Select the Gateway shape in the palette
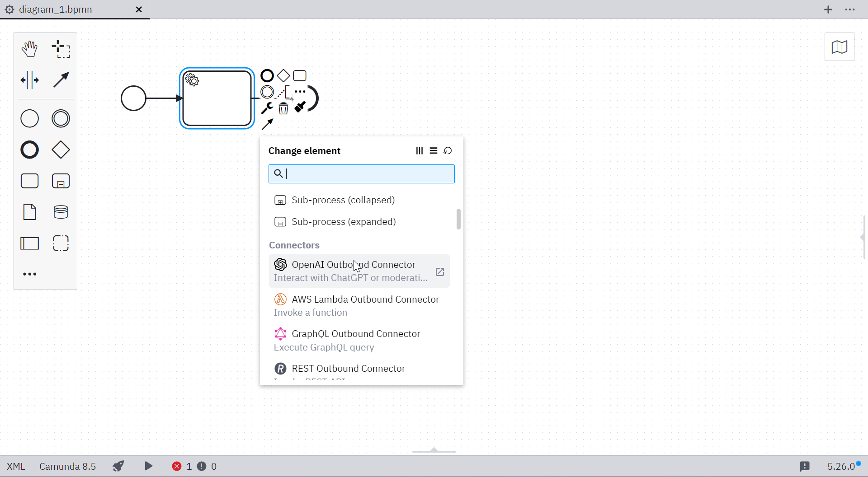The height and width of the screenshot is (477, 868). 61,150
